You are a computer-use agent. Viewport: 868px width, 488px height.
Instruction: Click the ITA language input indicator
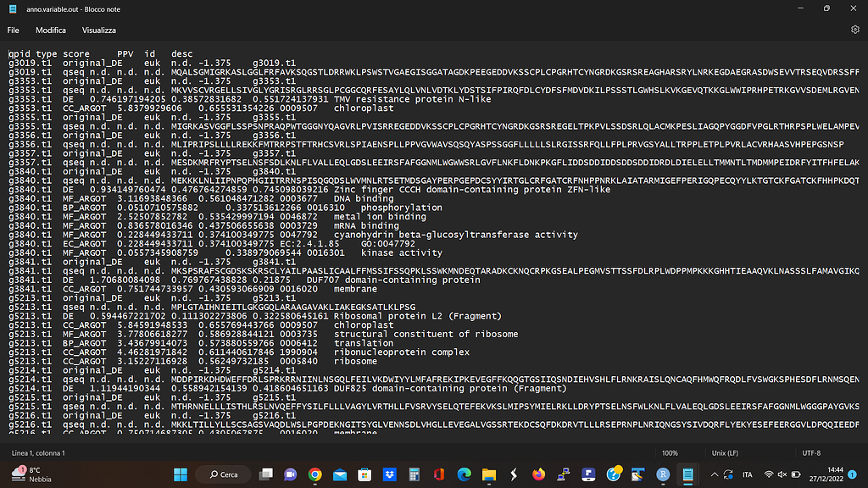[747, 474]
